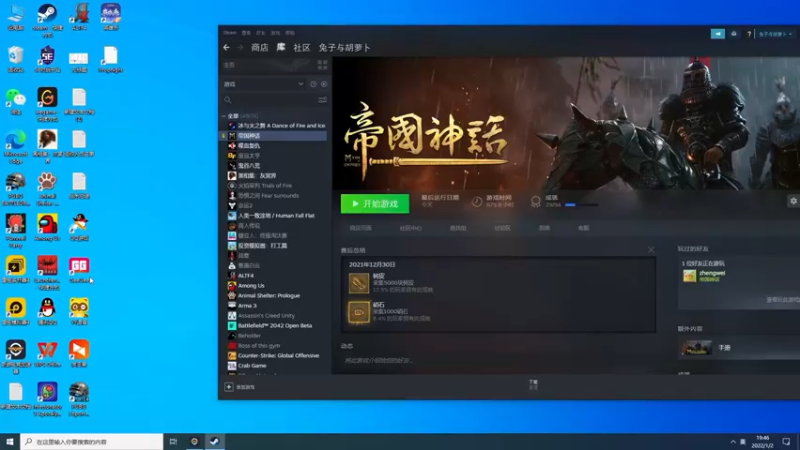The width and height of the screenshot is (800, 450).
Task: Open advanced filter sliders icon
Action: tap(322, 100)
